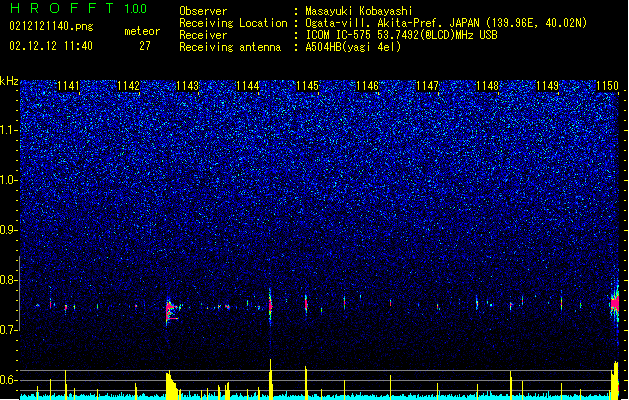Click time marker 1147 on spectrogram
629x400 pixels.
[427, 86]
